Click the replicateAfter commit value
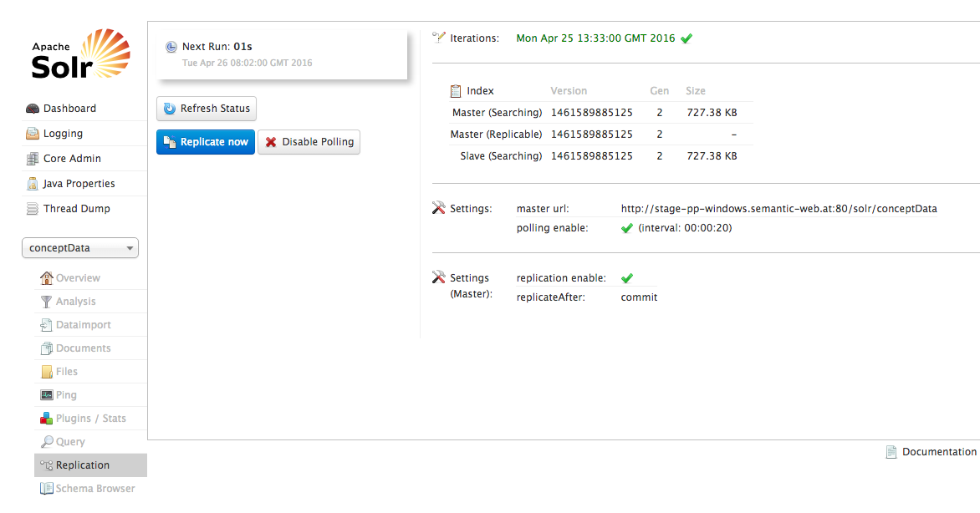Viewport: 980px width, 513px height. (639, 297)
